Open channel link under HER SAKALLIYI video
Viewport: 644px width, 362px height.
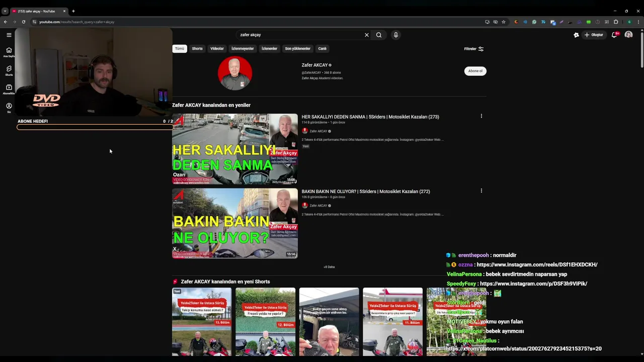click(318, 131)
